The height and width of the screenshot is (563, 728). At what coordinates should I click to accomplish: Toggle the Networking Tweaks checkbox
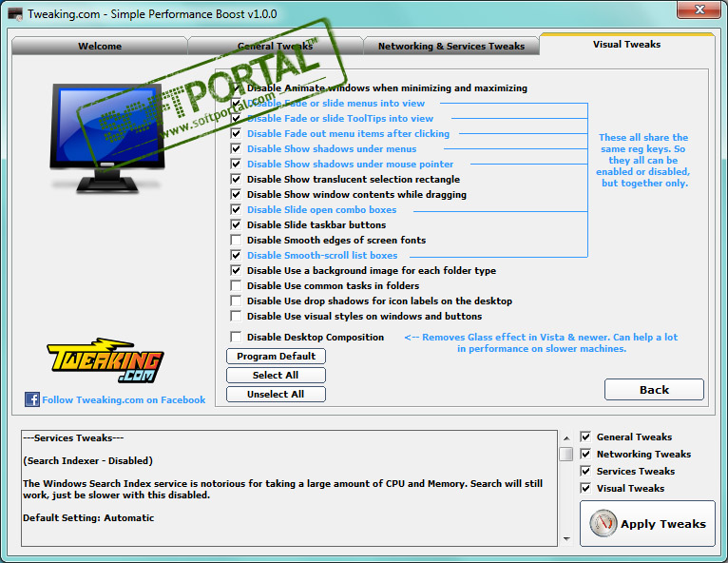(585, 454)
